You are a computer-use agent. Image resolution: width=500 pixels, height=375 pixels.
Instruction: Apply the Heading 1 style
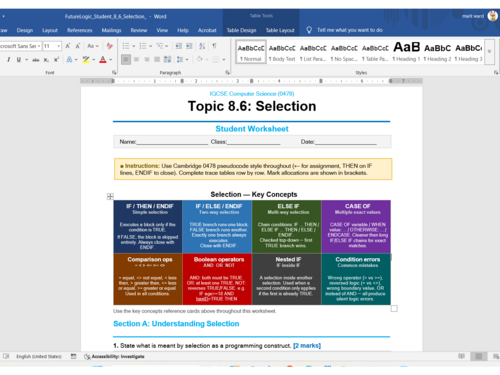point(406,52)
